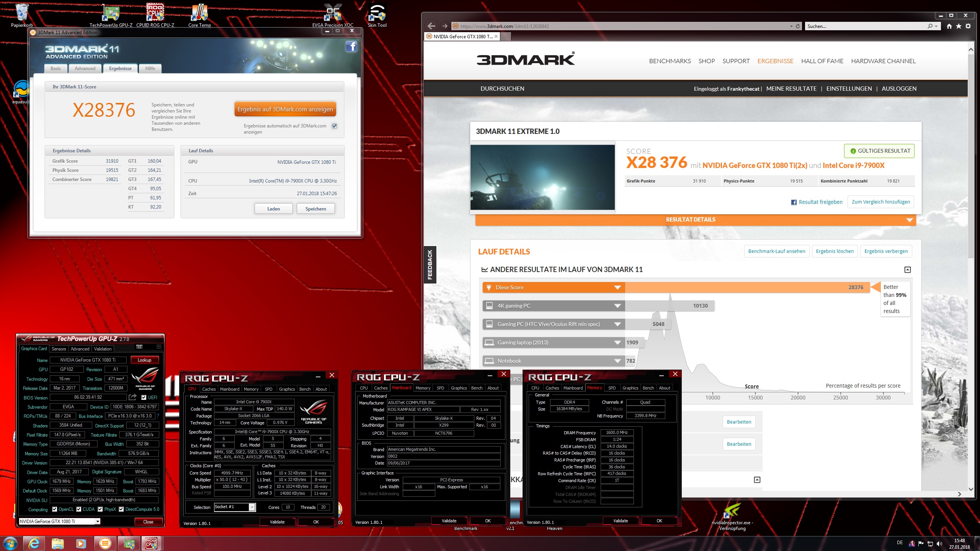Open the Papierkorb recycle bin desktop icon
Viewport: 980px width, 551px height.
(22, 15)
